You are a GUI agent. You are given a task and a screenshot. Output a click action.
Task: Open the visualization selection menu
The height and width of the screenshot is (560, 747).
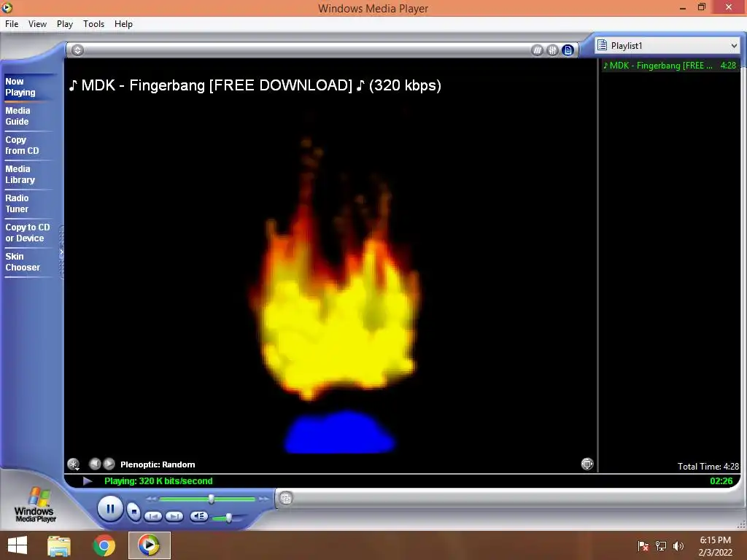coord(74,464)
